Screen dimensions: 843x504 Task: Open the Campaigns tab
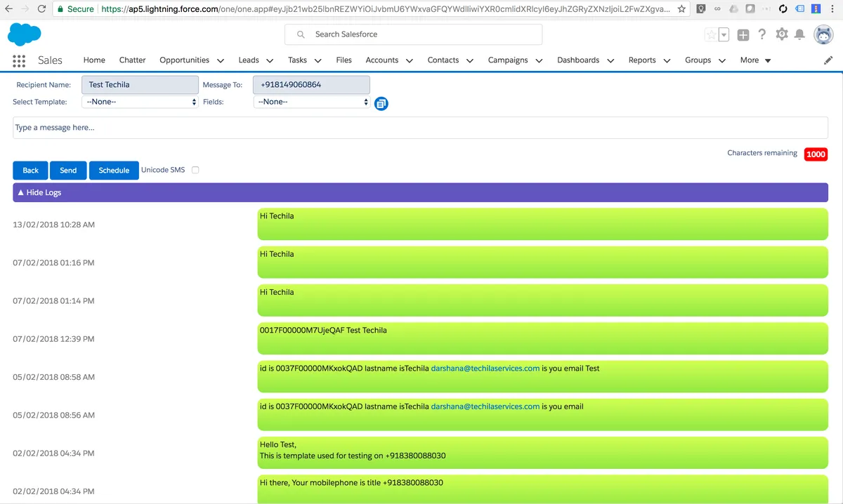[x=508, y=60]
